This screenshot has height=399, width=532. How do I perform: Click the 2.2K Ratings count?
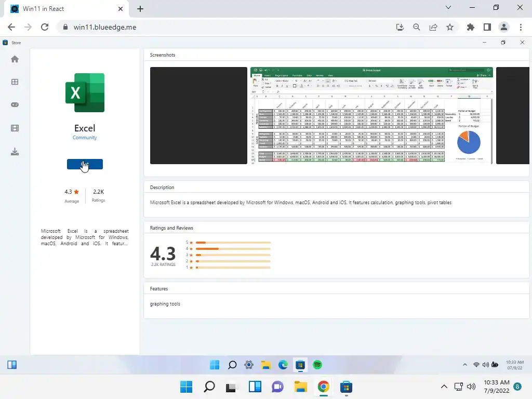tap(98, 195)
